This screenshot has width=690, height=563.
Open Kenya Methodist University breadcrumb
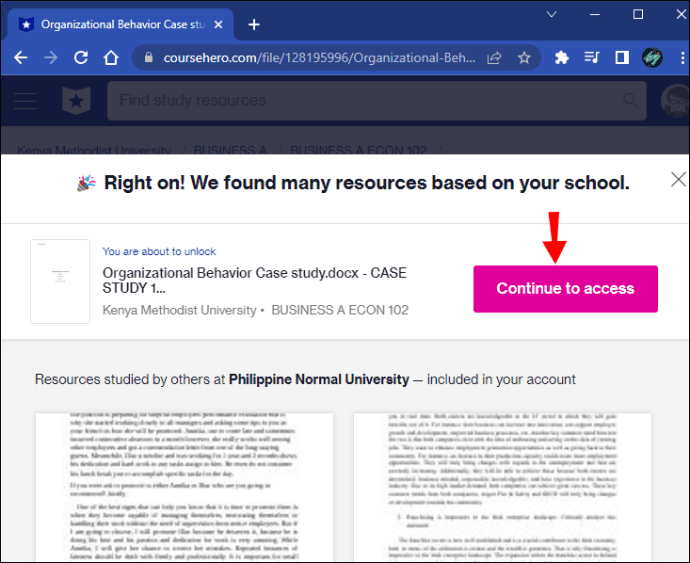[x=94, y=150]
